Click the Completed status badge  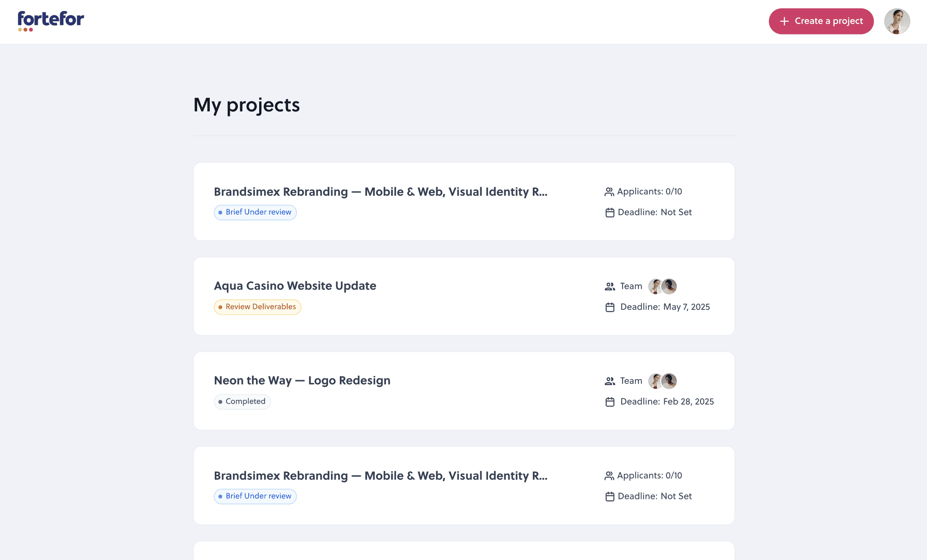242,401
